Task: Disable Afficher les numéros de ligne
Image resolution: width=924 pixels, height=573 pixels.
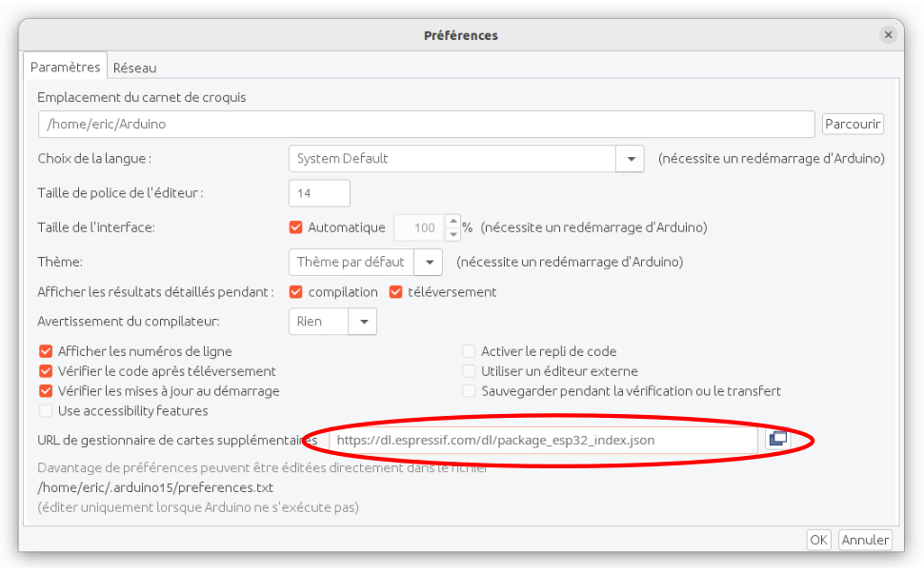Action: coord(46,351)
